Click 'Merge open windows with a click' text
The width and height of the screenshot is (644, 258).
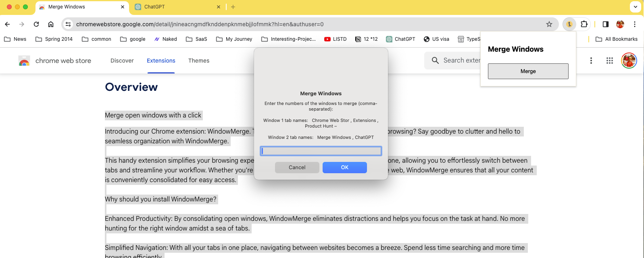153,115
